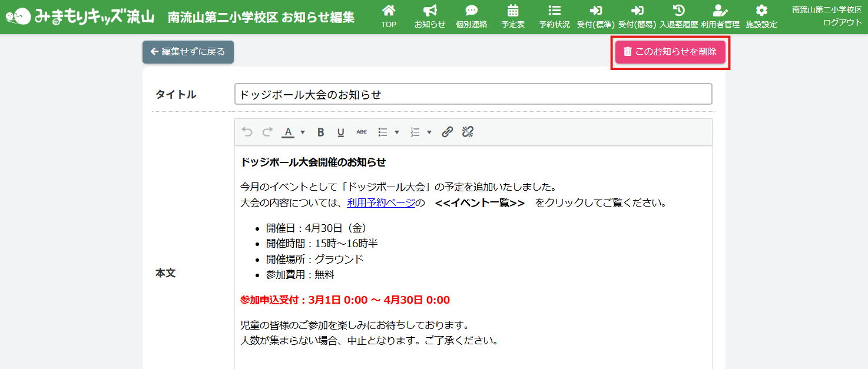
Task: Click 編集せずに戻る button
Action: click(188, 52)
